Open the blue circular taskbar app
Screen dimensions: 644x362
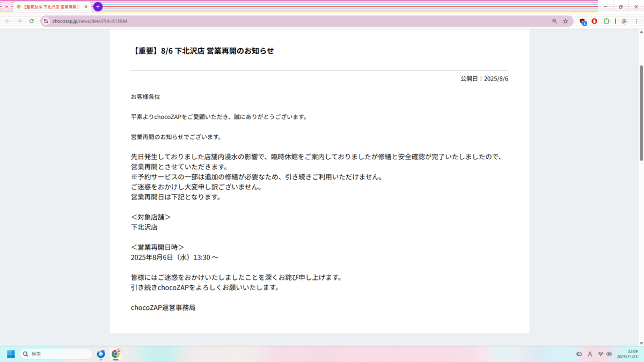point(101,354)
